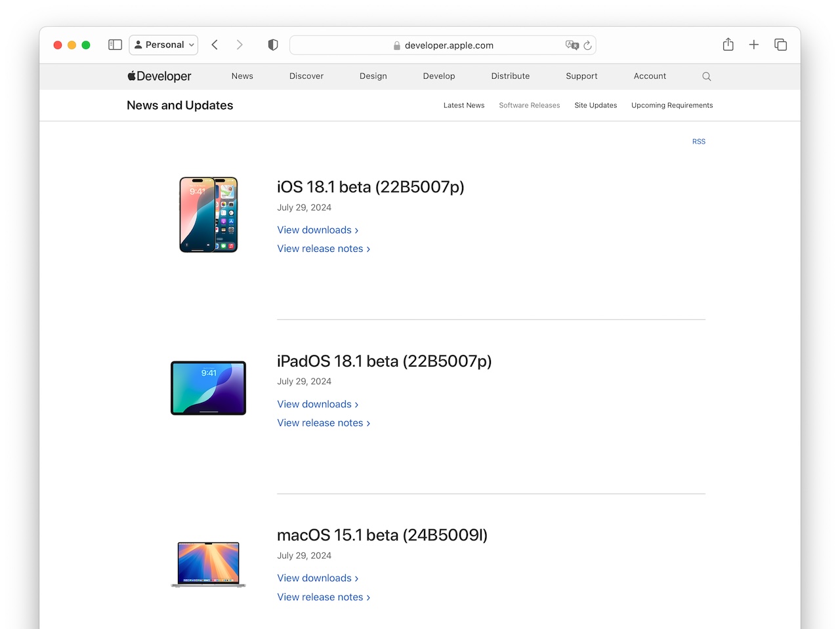
Task: Open iPadOS 18.1 beta (22B5007p) title
Action: tap(385, 361)
